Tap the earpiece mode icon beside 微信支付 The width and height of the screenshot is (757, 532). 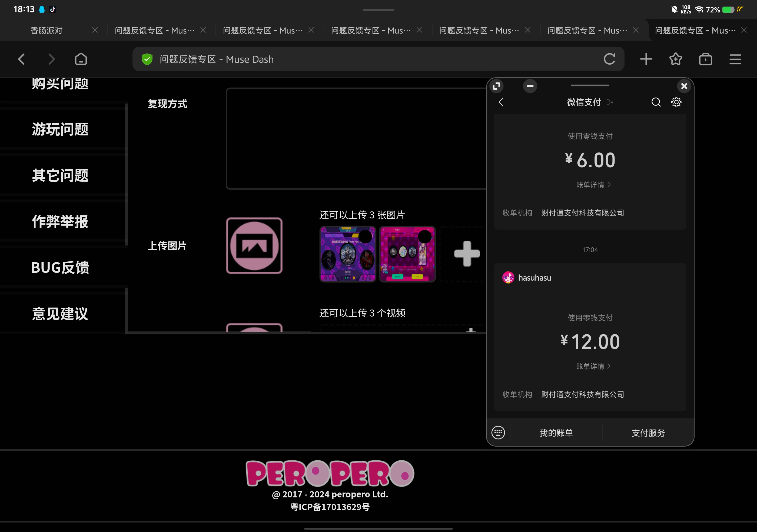(x=610, y=102)
